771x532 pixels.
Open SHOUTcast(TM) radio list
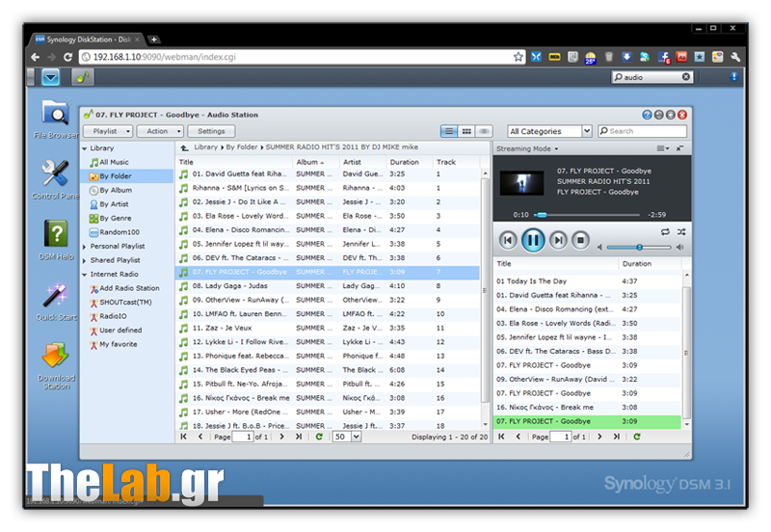(x=120, y=303)
